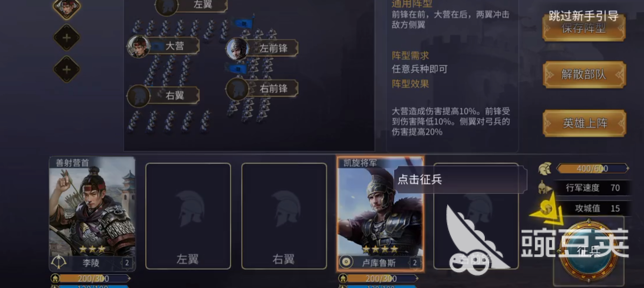Select the empty 右翼 hero card slot
The height and width of the screenshot is (288, 644).
click(x=284, y=216)
